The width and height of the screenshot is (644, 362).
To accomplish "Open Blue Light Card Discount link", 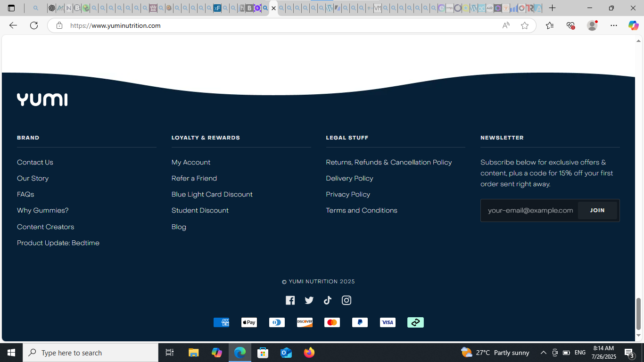I will click(212, 194).
